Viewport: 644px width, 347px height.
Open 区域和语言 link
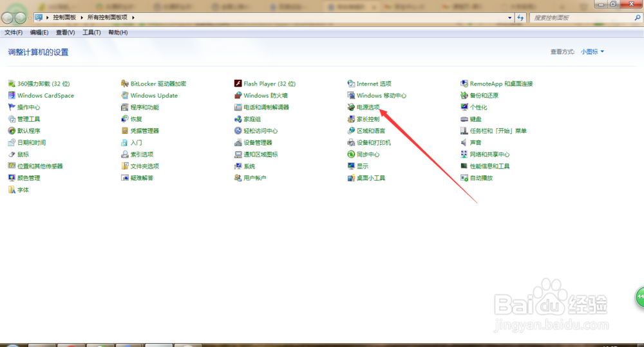click(x=371, y=131)
